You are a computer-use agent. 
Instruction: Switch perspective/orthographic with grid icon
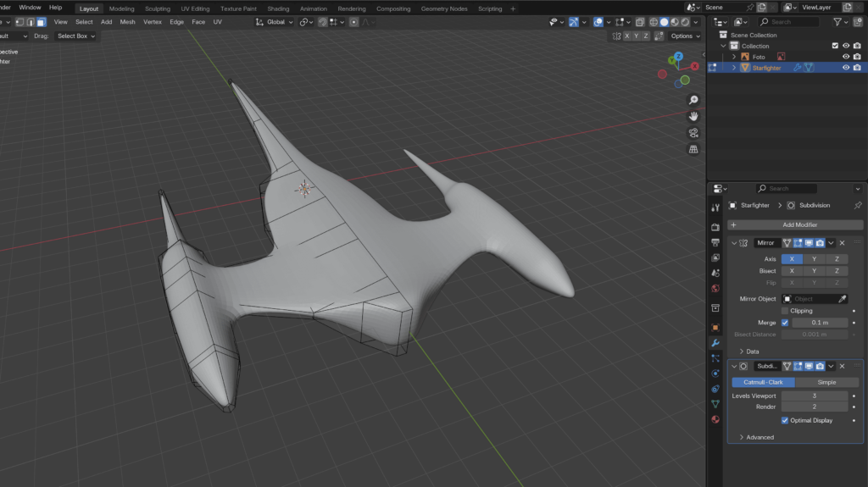(x=693, y=150)
